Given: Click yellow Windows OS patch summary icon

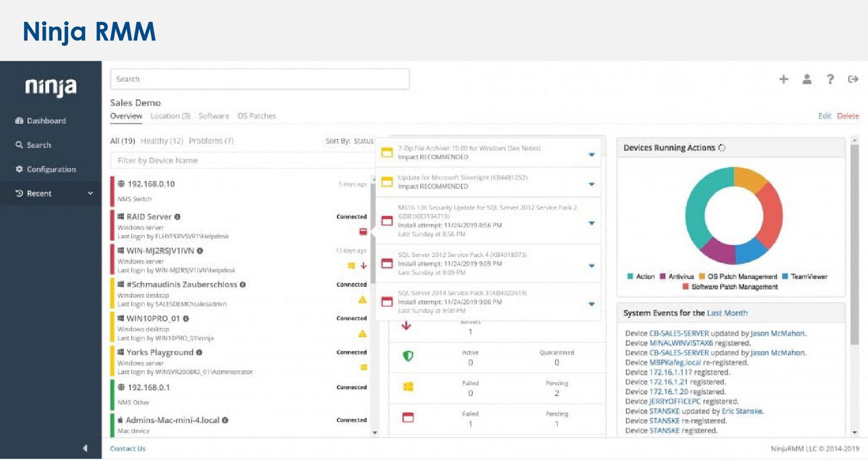Looking at the screenshot, I should tap(408, 387).
